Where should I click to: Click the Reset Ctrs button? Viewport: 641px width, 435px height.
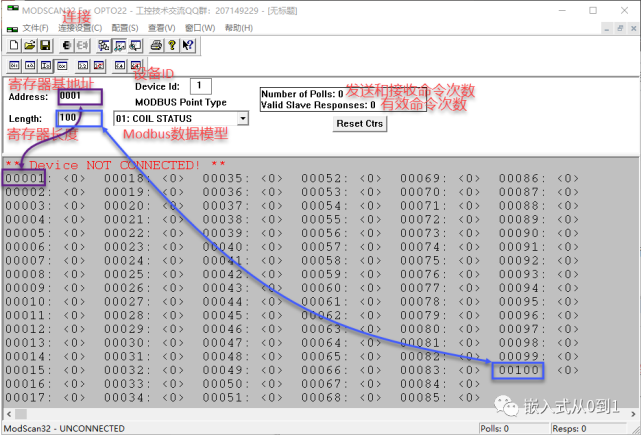(x=359, y=123)
